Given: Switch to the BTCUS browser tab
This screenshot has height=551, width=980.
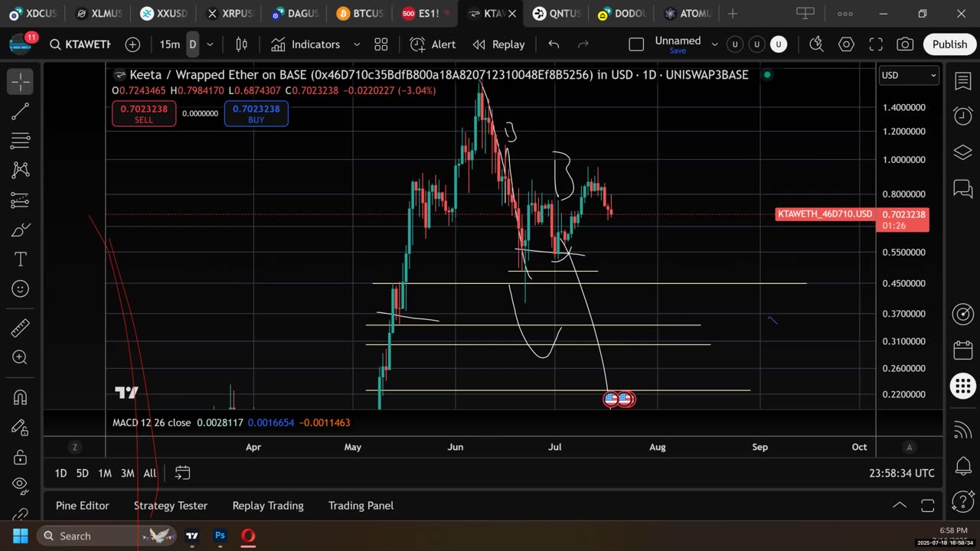Looking at the screenshot, I should 360,13.
